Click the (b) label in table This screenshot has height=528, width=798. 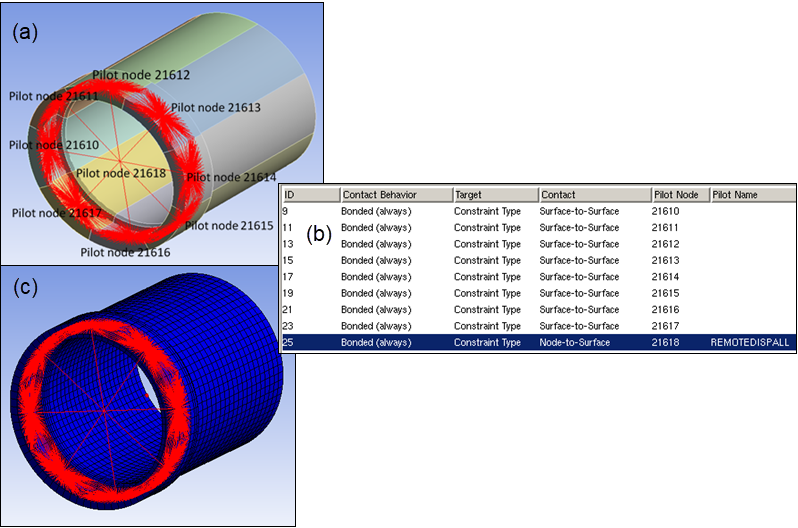pos(319,234)
